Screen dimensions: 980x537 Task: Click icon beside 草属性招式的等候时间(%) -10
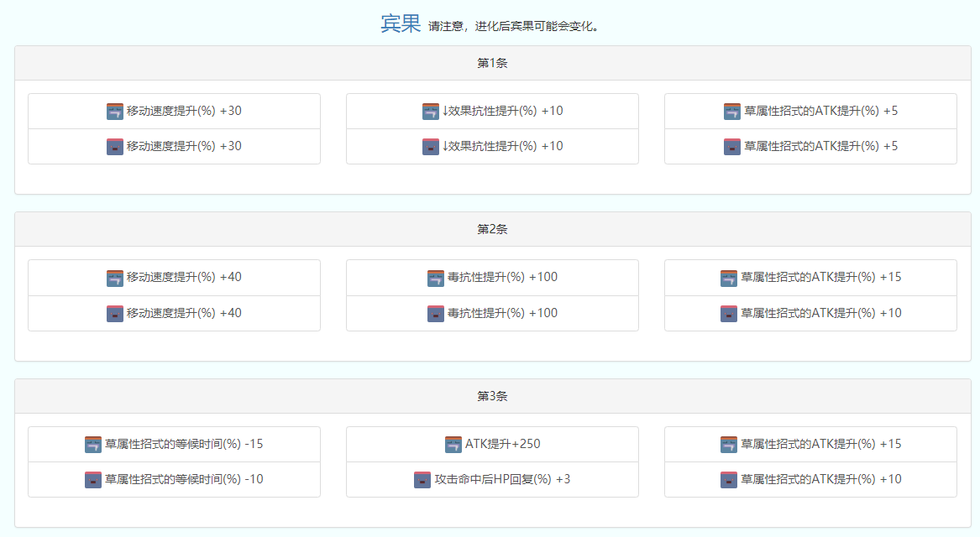pyautogui.click(x=93, y=480)
